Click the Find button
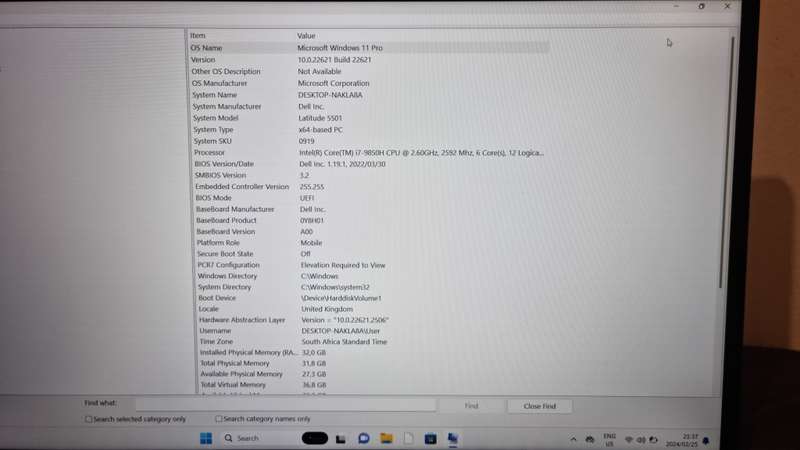 click(471, 406)
